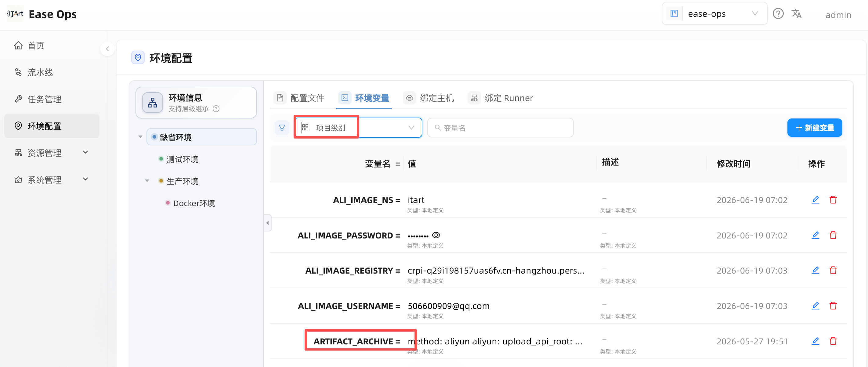Viewport: 868px width, 367px height.
Task: Open the ease-ops project dropdown
Action: 715,14
